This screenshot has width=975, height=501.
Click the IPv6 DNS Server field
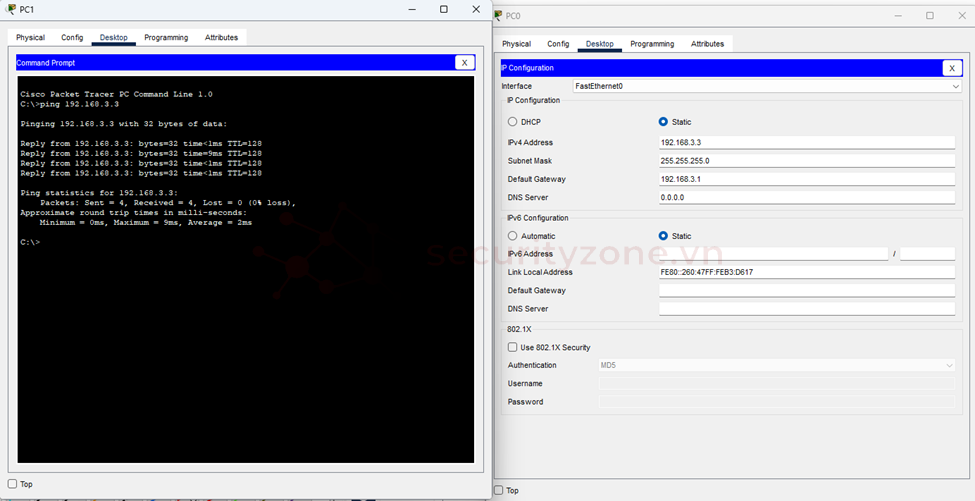(x=807, y=309)
